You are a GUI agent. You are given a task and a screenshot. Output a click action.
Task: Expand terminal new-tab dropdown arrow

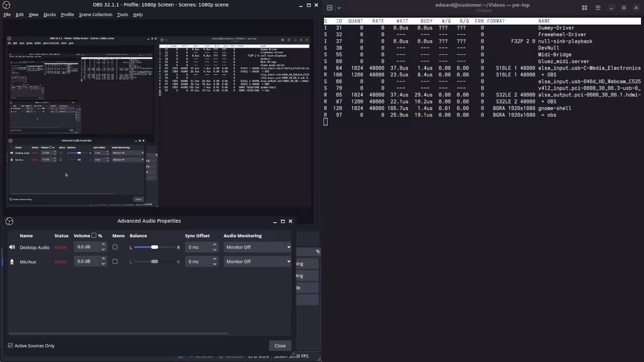click(x=339, y=8)
